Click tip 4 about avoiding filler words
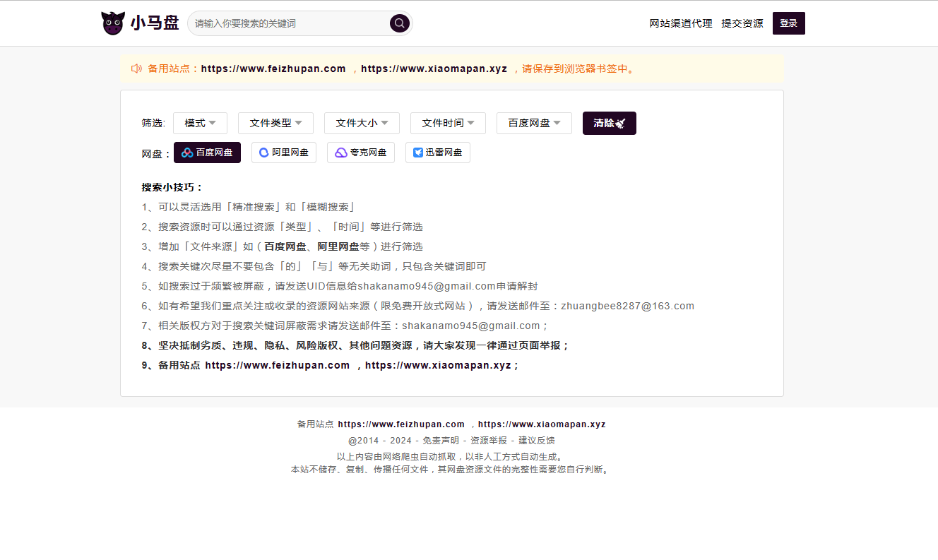938x560 pixels. point(314,266)
